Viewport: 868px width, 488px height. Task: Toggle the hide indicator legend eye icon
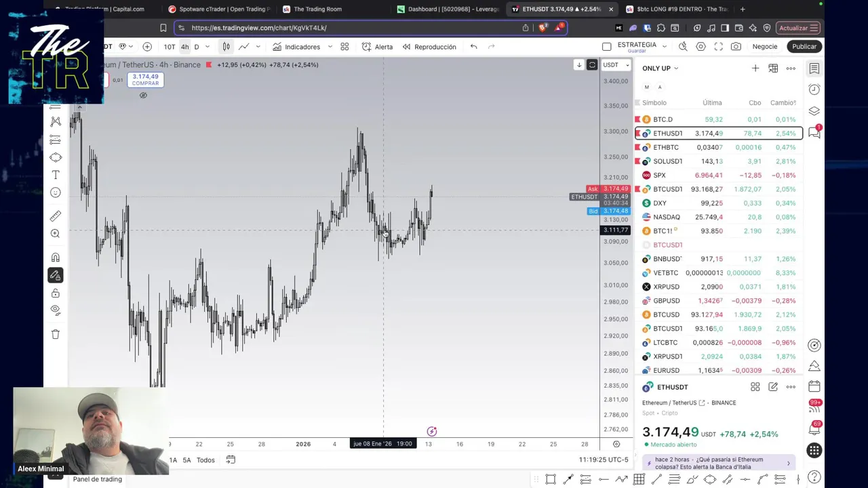coord(143,96)
